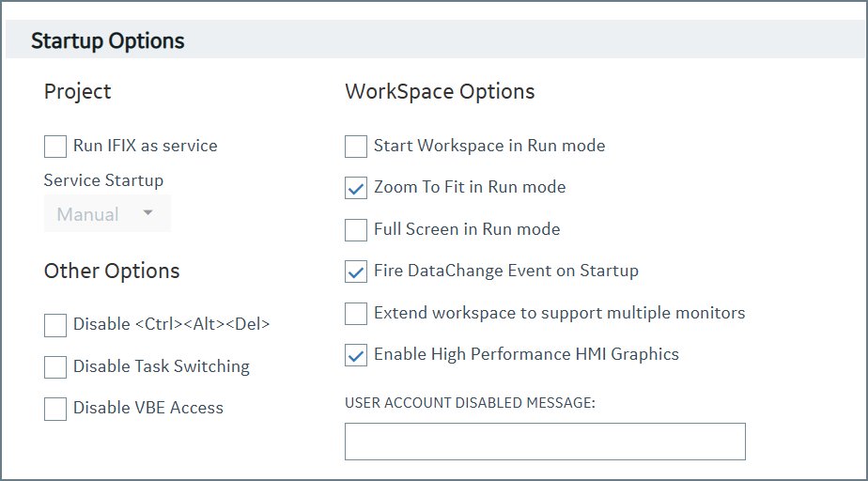Disable Enable High Performance HMI Graphics
The image size is (868, 481).
point(356,355)
